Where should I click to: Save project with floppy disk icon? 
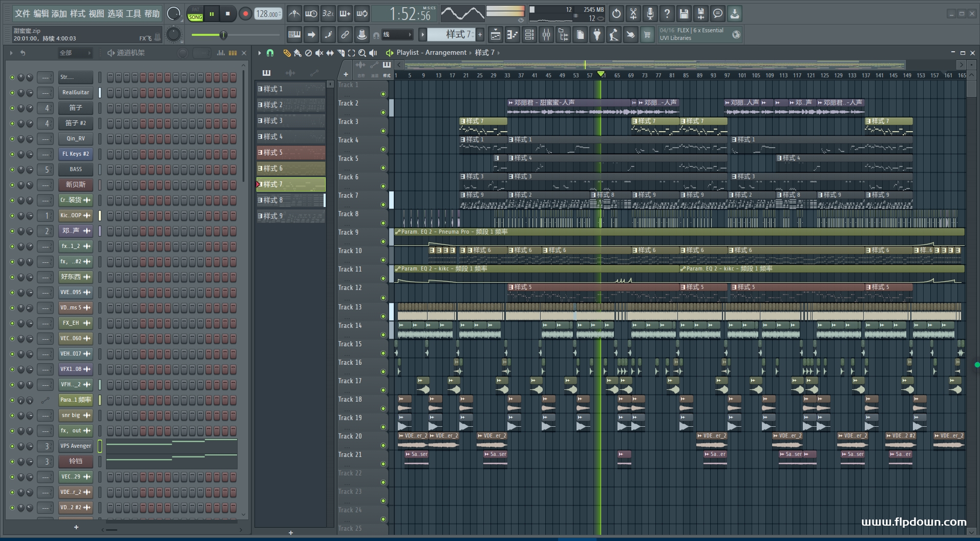point(684,14)
